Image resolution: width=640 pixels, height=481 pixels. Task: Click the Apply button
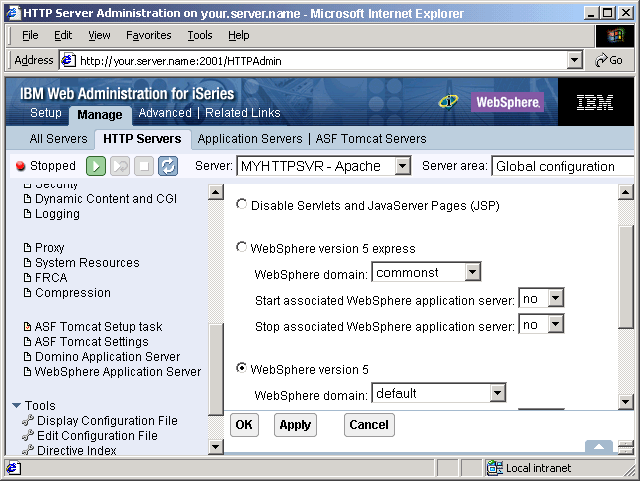pyautogui.click(x=295, y=425)
